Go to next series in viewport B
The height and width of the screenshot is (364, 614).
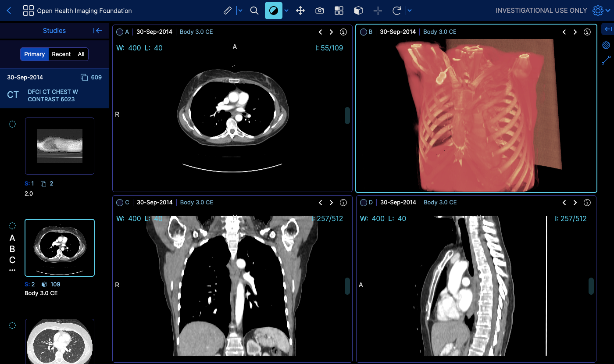click(575, 32)
